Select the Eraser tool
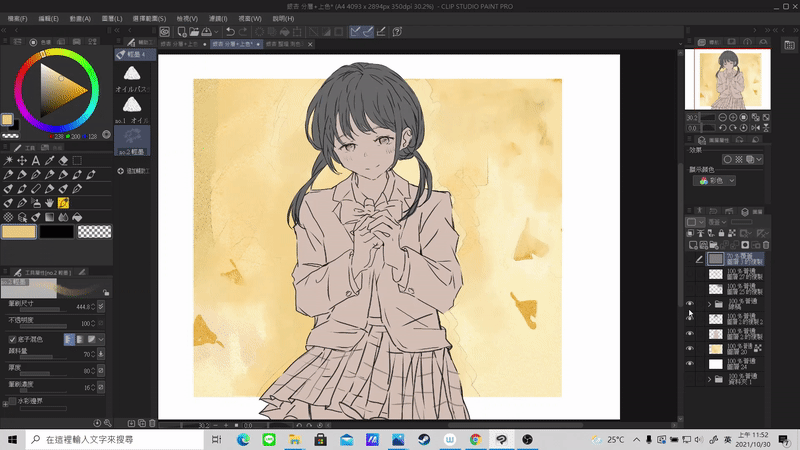This screenshot has height=450, width=800. click(63, 161)
